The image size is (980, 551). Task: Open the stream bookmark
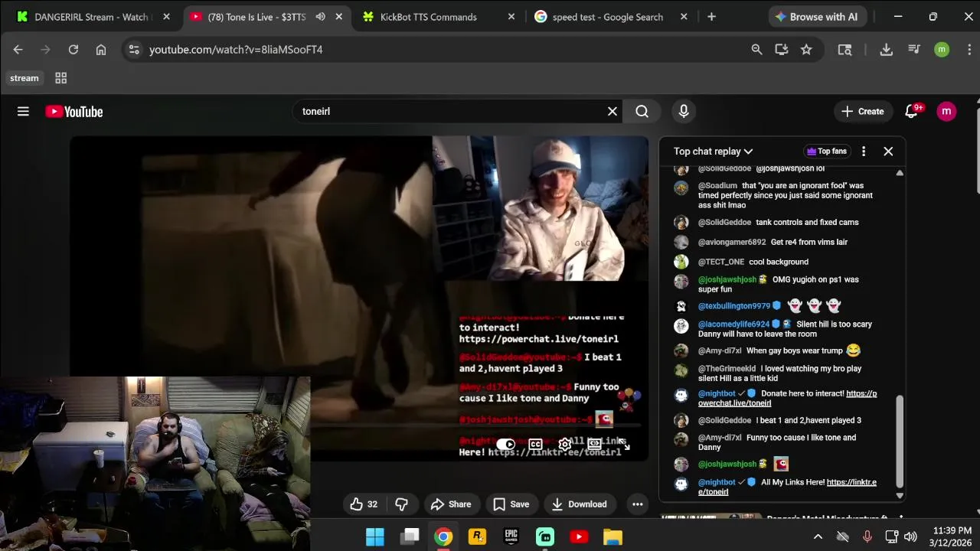[24, 78]
